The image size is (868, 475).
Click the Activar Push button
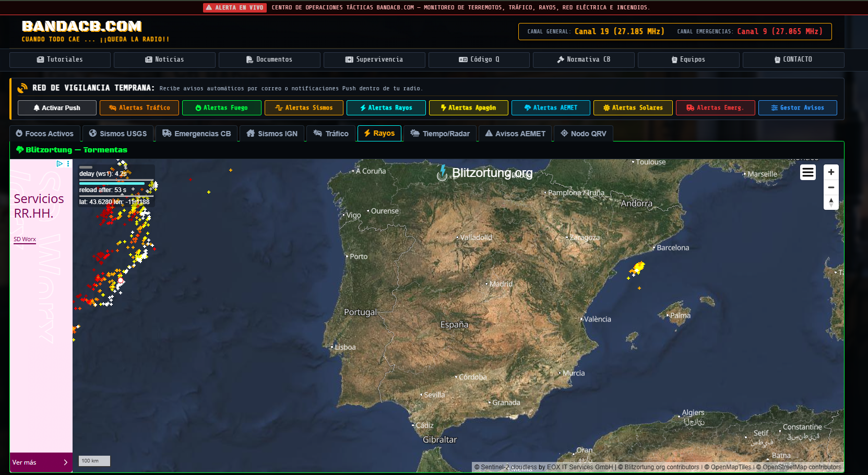[x=57, y=108]
